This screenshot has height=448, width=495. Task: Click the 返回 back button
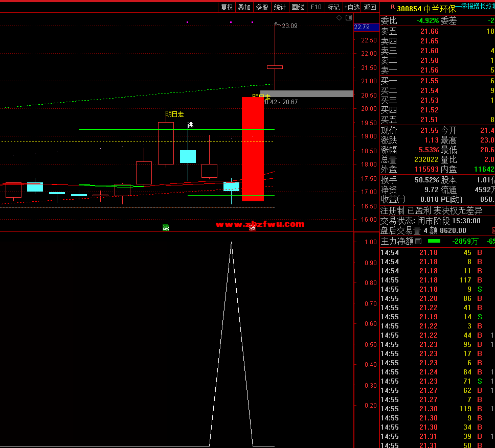click(370, 7)
